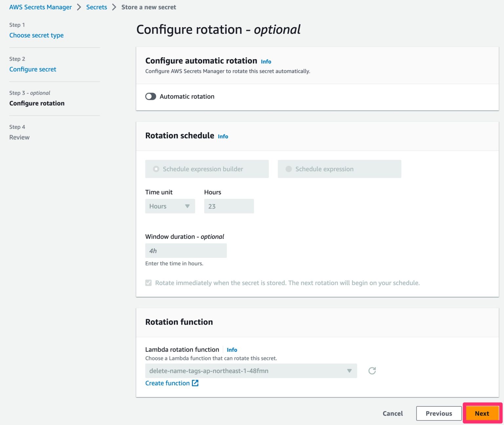Go to Configure secret step
Image resolution: width=504 pixels, height=425 pixels.
pos(33,69)
